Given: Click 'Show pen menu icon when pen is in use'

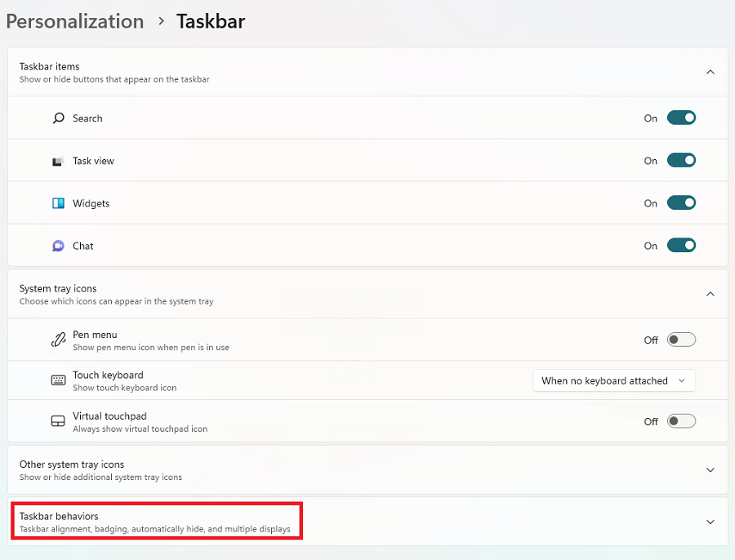Looking at the screenshot, I should pyautogui.click(x=151, y=347).
